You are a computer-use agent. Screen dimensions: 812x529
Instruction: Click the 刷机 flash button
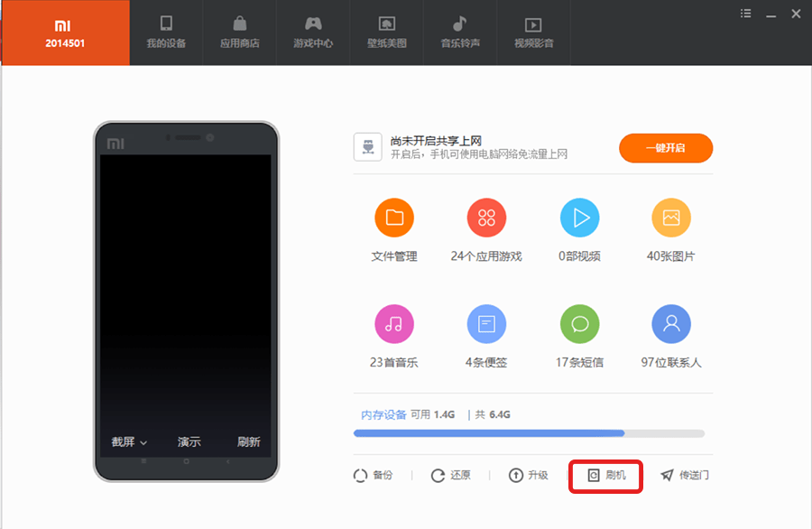tap(606, 475)
